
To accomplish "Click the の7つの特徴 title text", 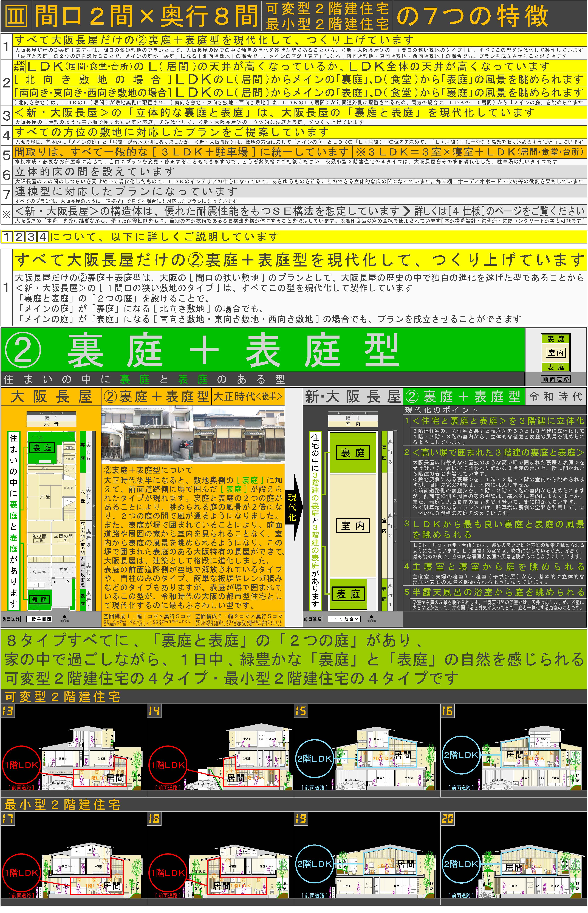I will 473,16.
